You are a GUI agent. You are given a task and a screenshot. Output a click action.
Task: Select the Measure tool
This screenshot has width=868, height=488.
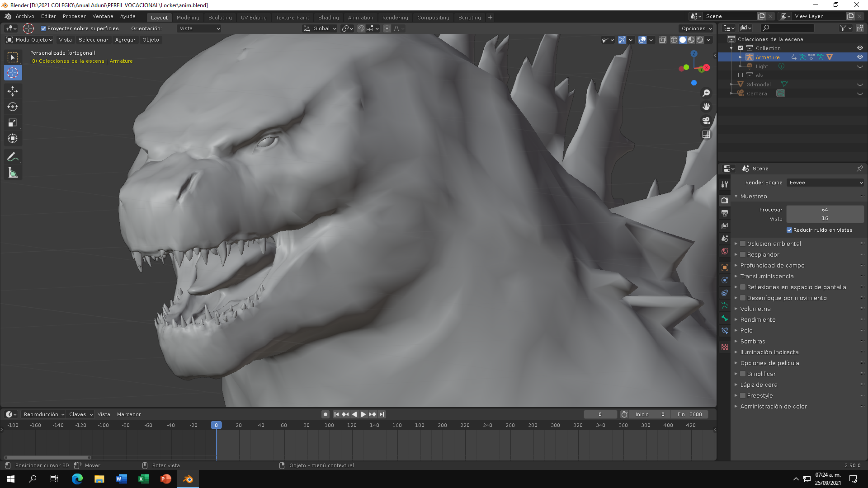(13, 173)
